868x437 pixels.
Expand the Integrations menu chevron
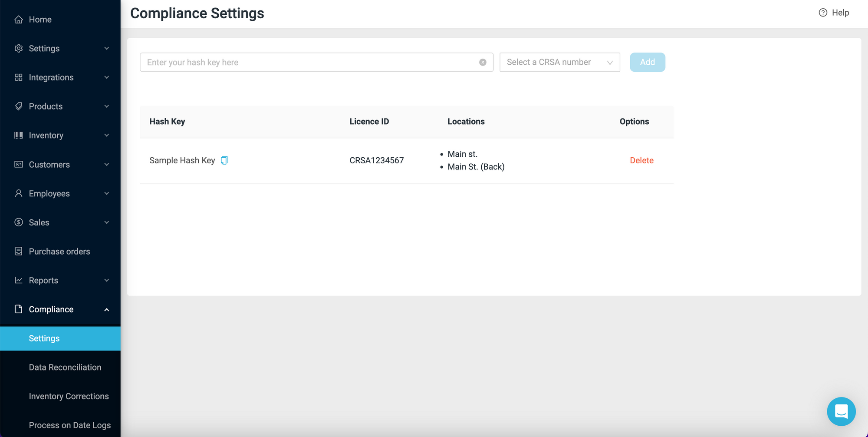click(x=107, y=77)
